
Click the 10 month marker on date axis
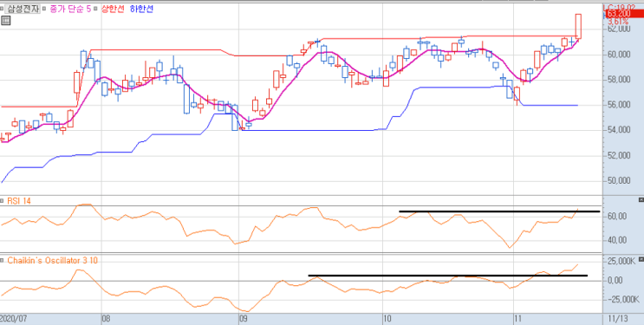(387, 319)
